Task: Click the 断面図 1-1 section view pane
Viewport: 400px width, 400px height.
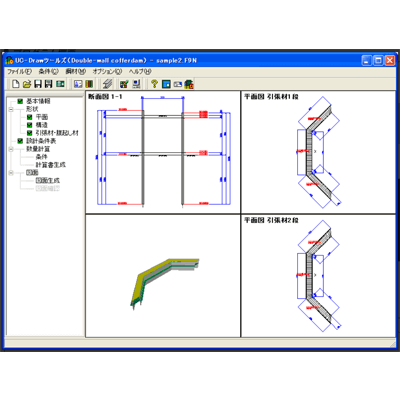Action: pyautogui.click(x=163, y=152)
